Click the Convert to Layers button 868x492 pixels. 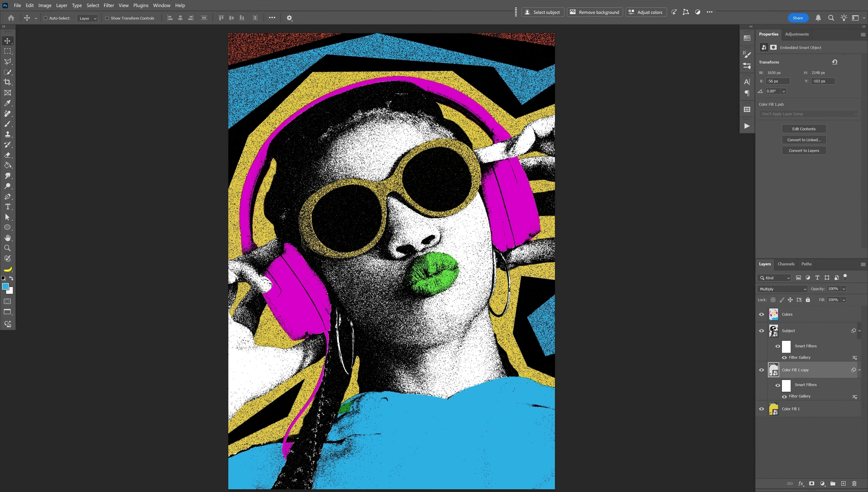(804, 150)
